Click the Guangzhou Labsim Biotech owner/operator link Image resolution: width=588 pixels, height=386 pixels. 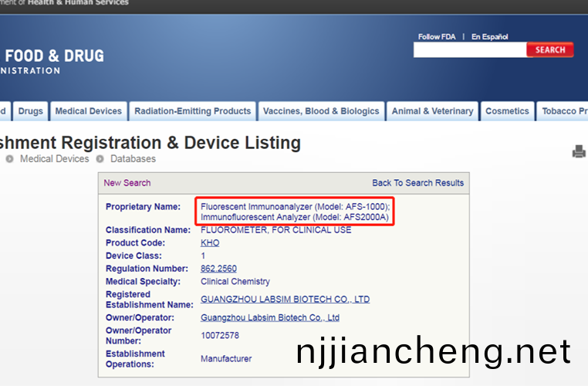270,317
